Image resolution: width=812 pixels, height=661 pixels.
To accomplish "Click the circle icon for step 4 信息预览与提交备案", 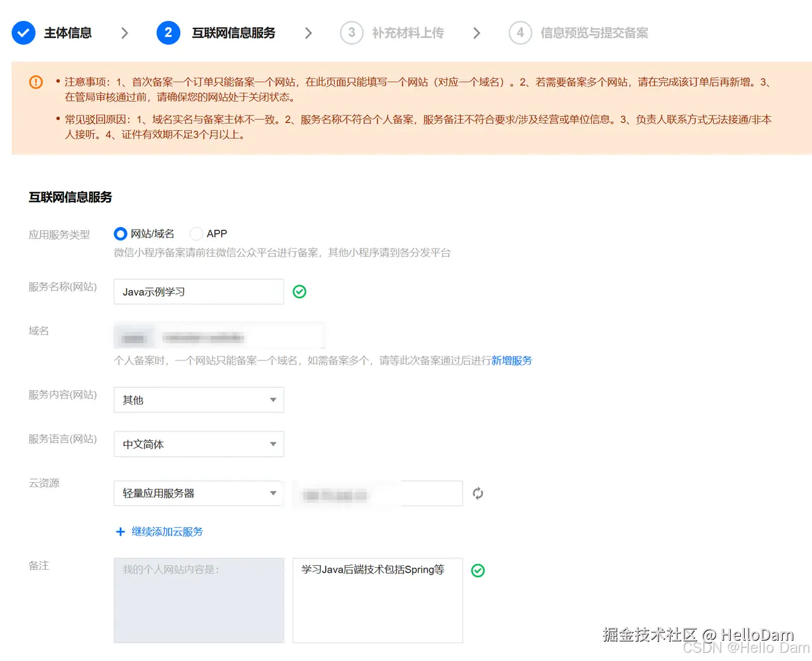I will coord(520,32).
